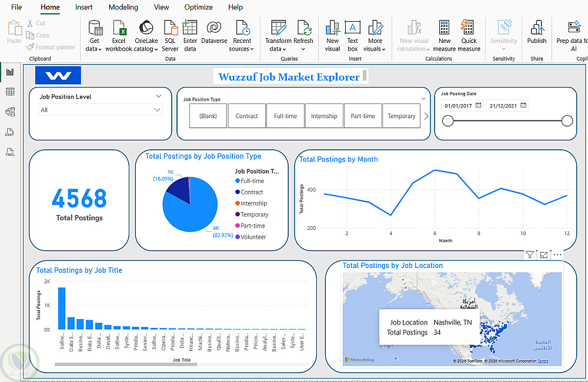Click the New measure button
This screenshot has width=588, height=382.
pos(445,36)
